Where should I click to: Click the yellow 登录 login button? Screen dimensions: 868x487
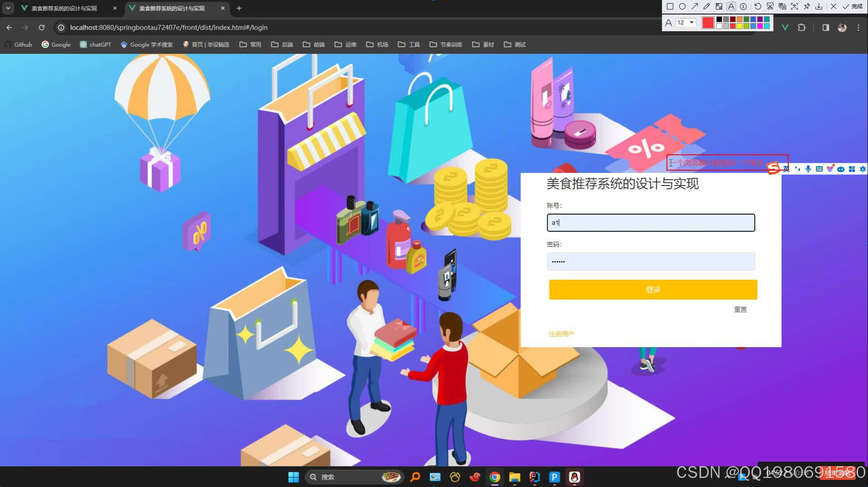coord(652,289)
